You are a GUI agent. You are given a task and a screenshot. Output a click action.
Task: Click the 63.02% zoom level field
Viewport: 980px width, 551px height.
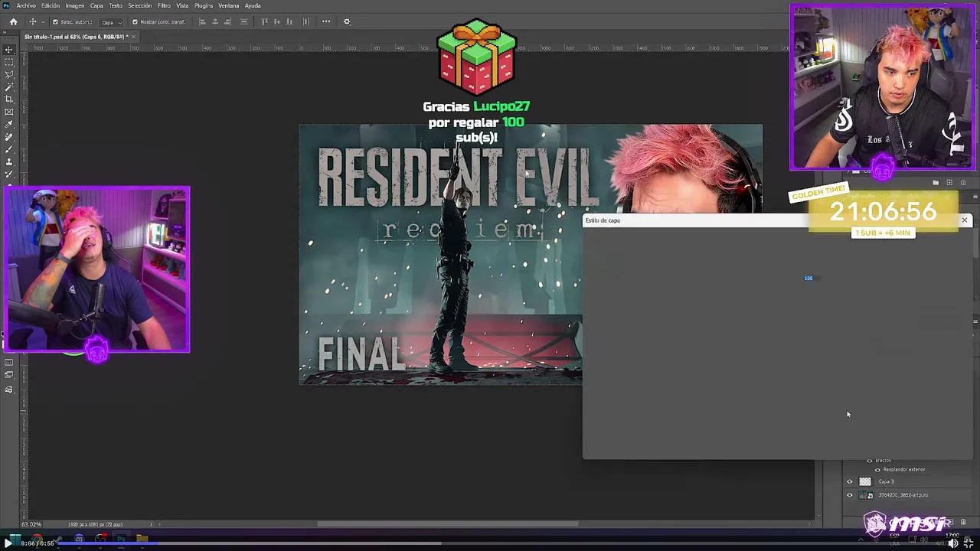coord(31,524)
